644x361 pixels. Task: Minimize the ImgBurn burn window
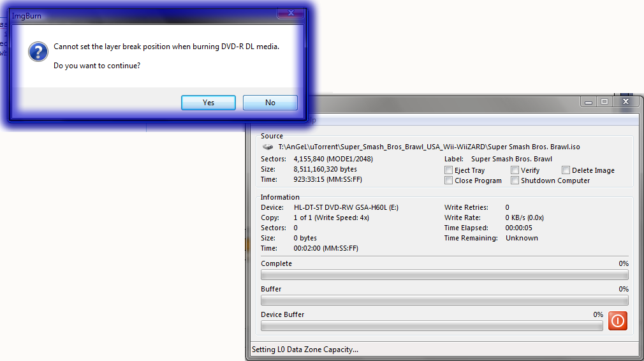(x=587, y=101)
